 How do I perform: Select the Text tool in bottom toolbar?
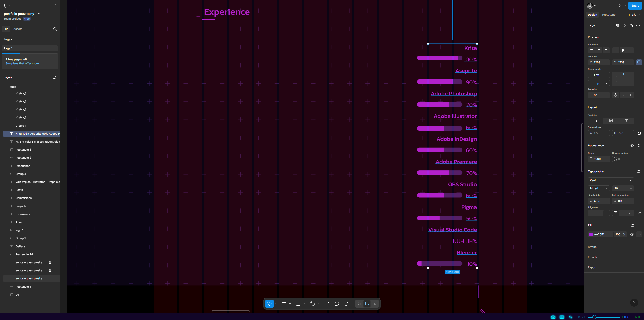(327, 304)
